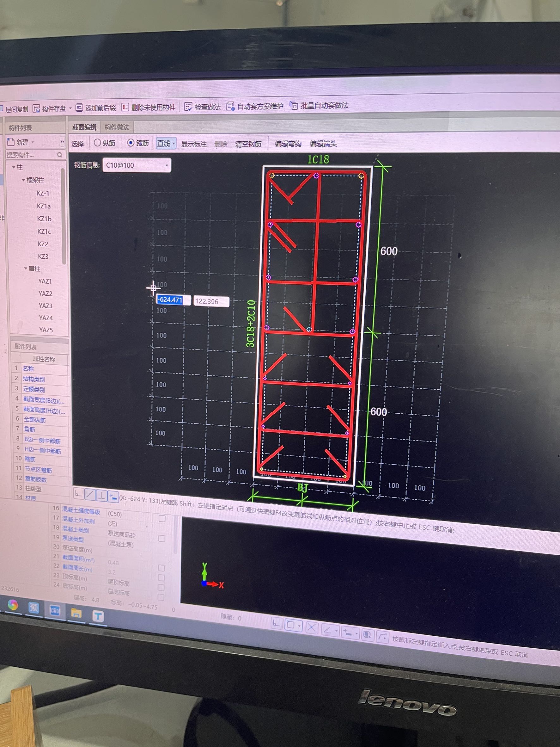Viewport: 560px width, 747px height.
Task: Select the 纵筋 radio button
Action: point(97,143)
